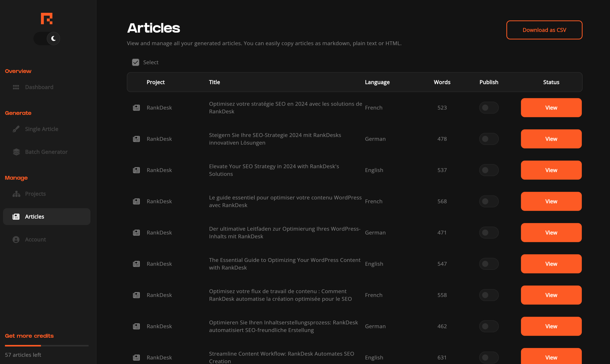Viewport: 610px width, 364px height.
Task: Click the Language column header
Action: (x=377, y=82)
